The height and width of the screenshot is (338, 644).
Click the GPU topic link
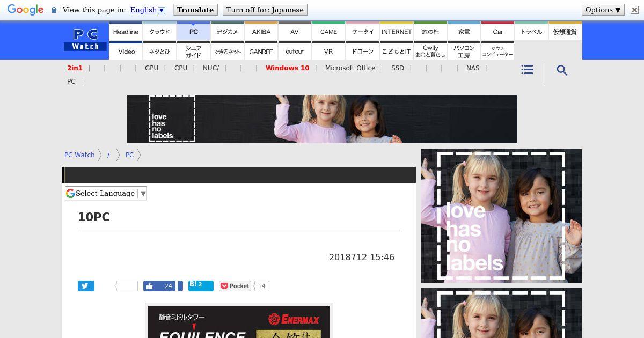coord(151,68)
